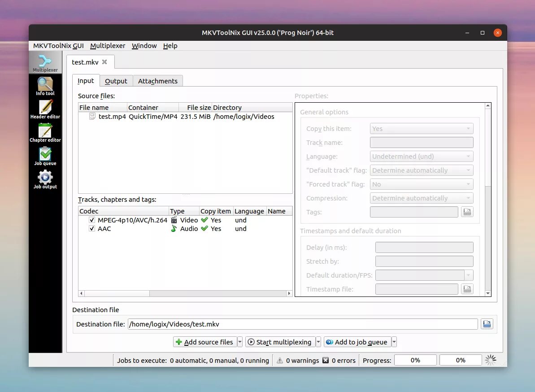This screenshot has height=392, width=535.
Task: Open the Default track flag dropdown
Action: click(422, 170)
